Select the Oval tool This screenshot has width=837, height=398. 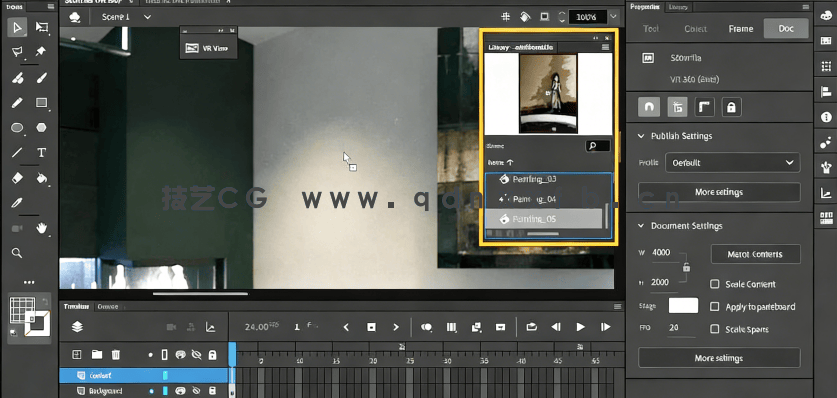coord(17,128)
